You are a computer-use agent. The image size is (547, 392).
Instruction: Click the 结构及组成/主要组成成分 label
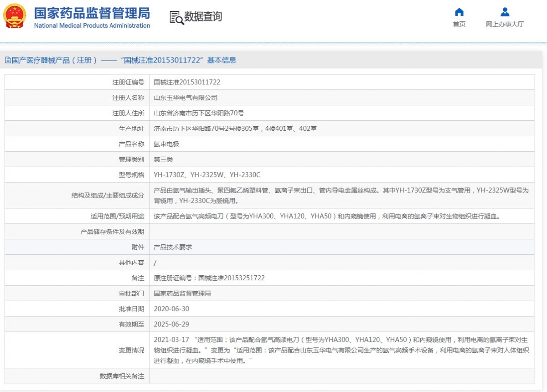click(x=108, y=196)
